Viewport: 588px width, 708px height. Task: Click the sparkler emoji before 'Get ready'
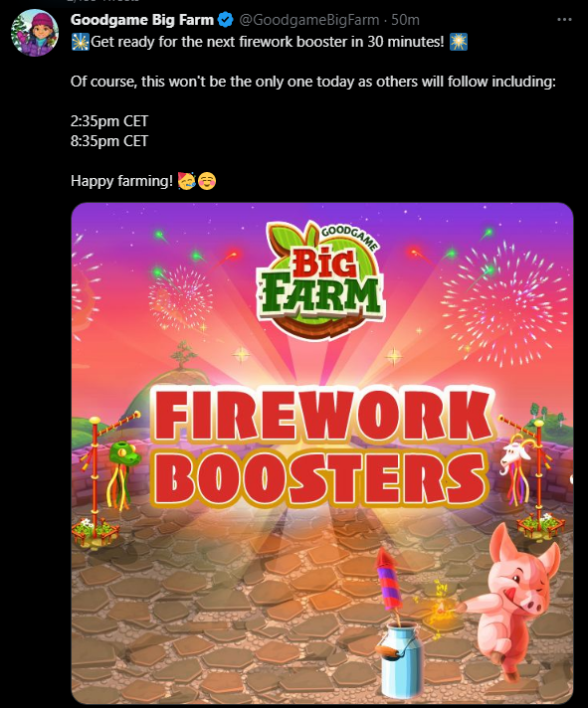pyautogui.click(x=80, y=42)
